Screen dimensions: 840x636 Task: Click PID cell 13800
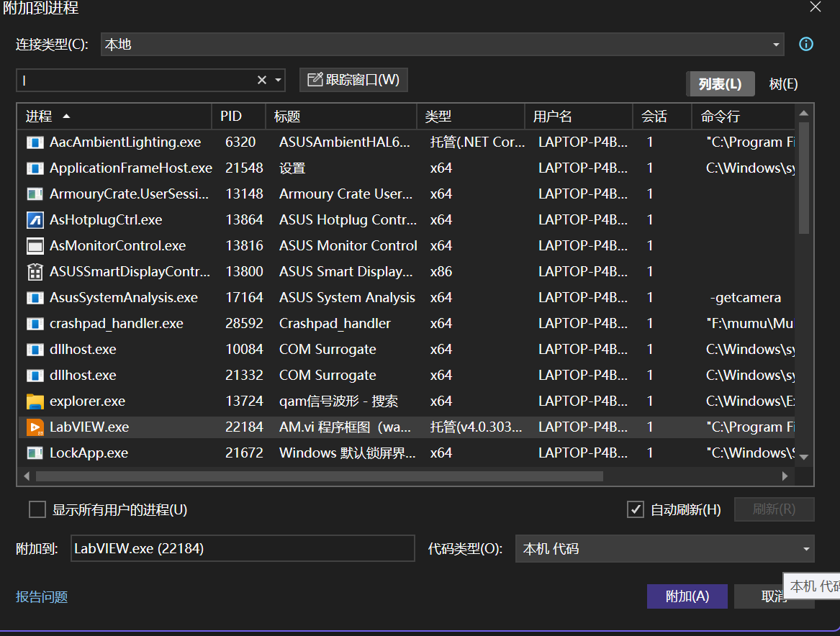[x=244, y=272]
